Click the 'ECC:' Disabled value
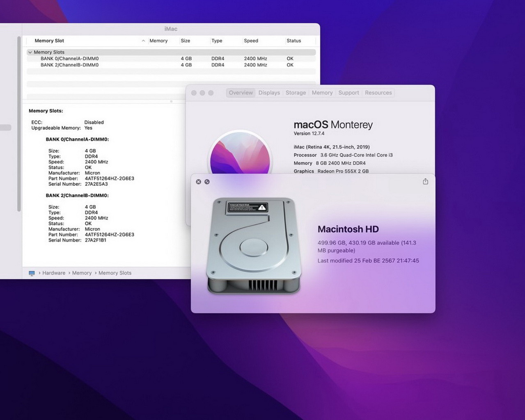 click(94, 122)
